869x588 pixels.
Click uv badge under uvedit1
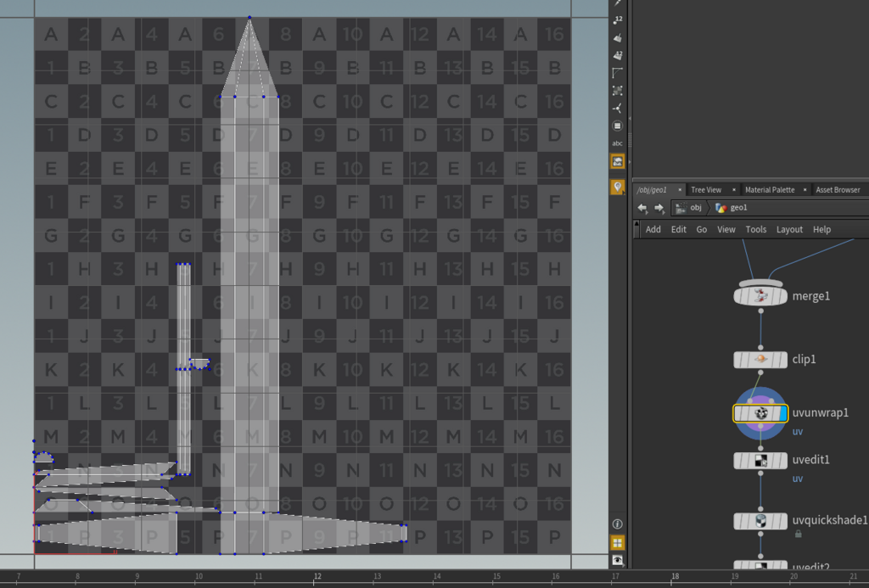tap(798, 479)
